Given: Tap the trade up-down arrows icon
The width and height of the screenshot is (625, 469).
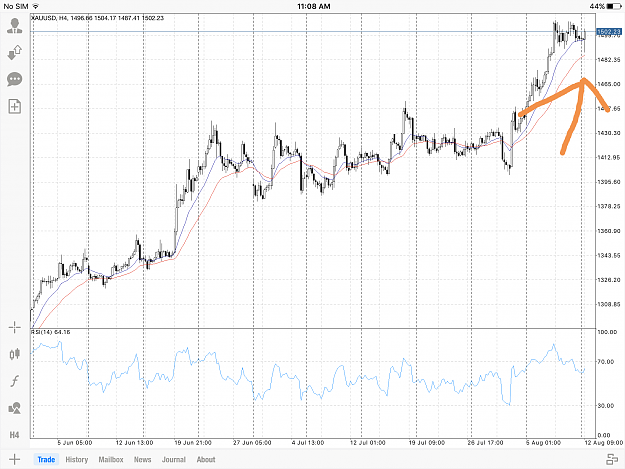Looking at the screenshot, I should (x=15, y=52).
